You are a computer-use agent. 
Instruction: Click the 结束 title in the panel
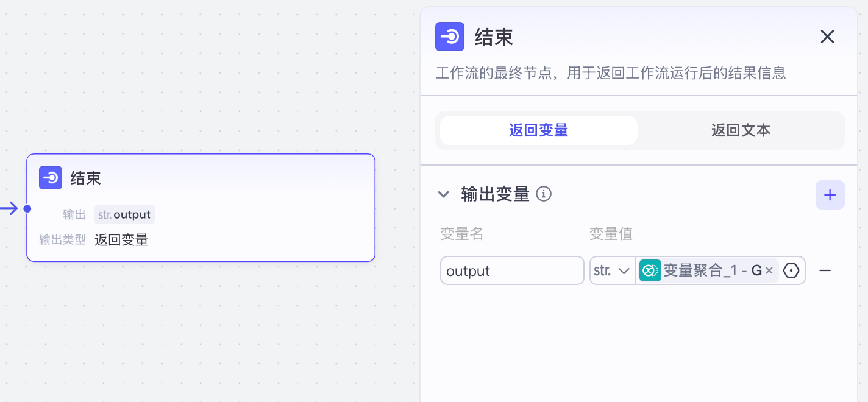494,37
